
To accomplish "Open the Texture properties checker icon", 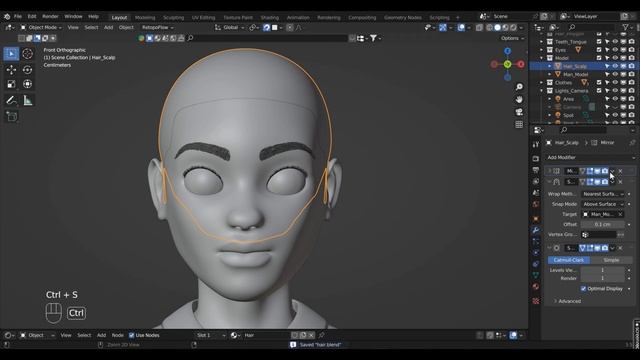I will (536, 301).
